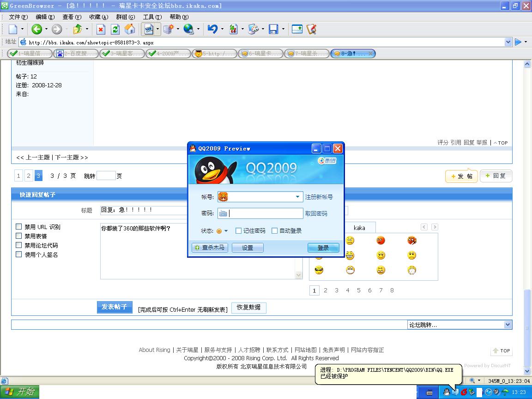This screenshot has height=399, width=532.
Task: Go forward with the gray arrow button
Action: click(x=57, y=30)
